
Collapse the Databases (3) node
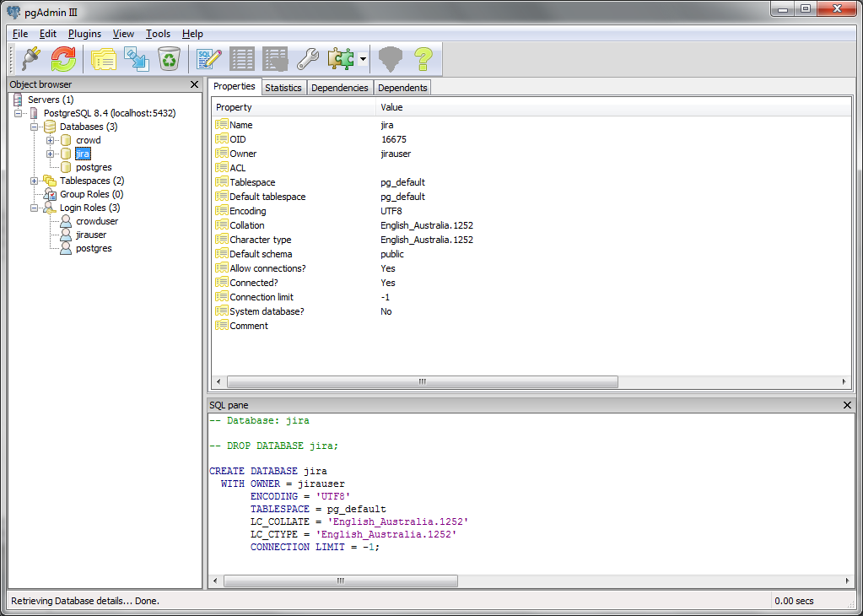click(x=34, y=127)
